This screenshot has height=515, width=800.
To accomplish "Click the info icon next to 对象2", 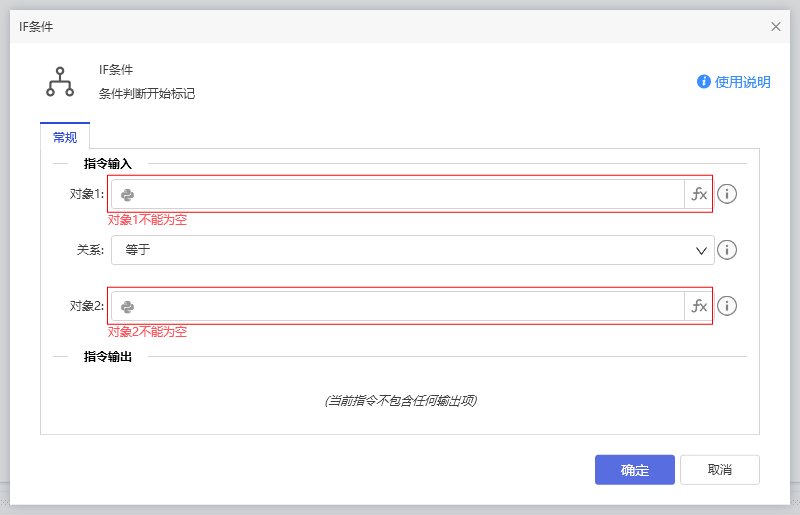I will 728,306.
